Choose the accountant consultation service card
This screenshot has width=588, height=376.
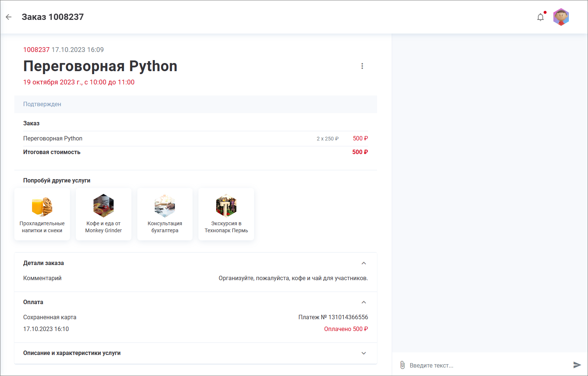pyautogui.click(x=165, y=214)
